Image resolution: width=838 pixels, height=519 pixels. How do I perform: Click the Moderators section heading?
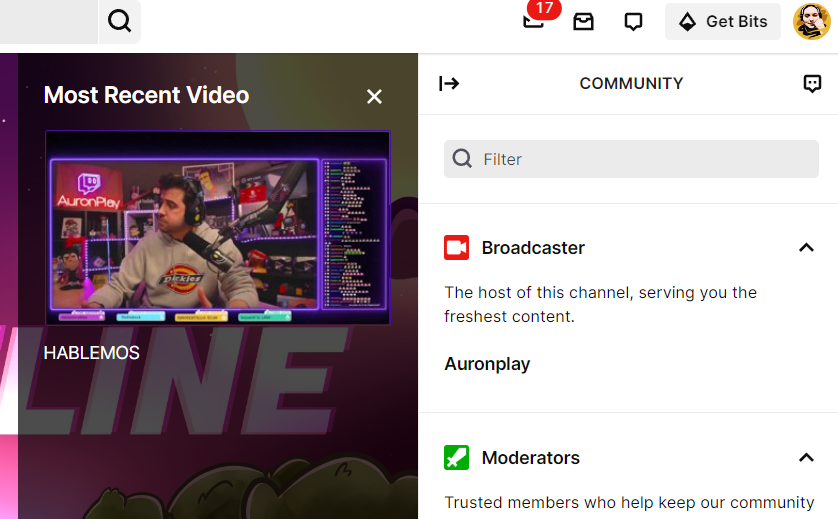pos(531,458)
